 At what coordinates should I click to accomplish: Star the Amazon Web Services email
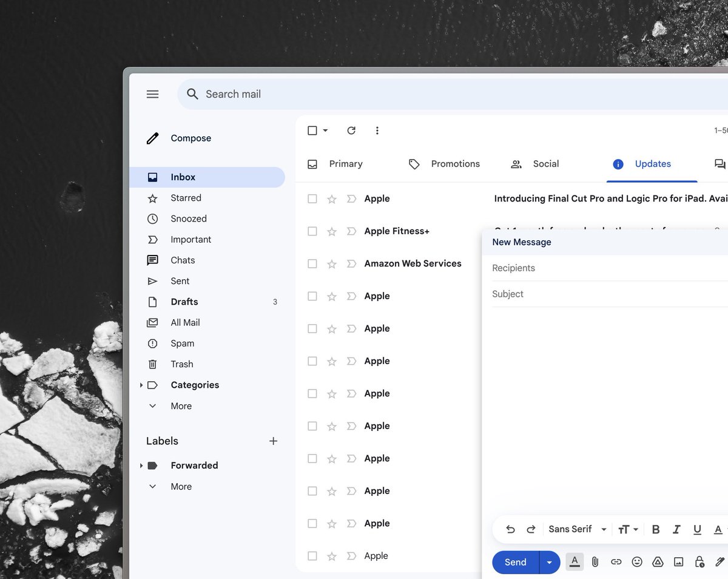(332, 264)
